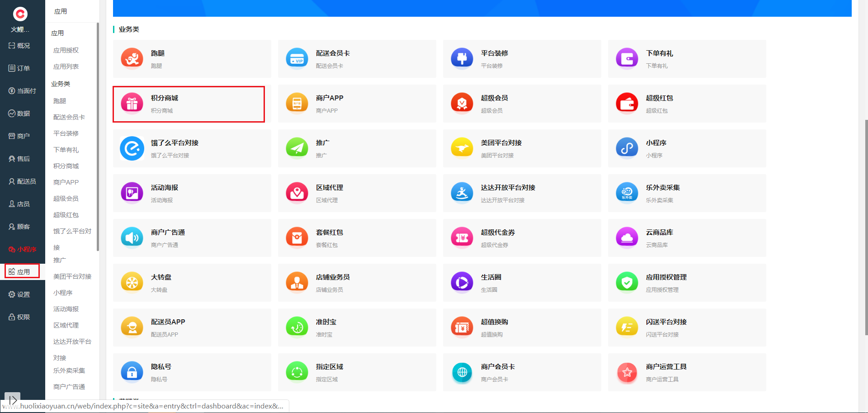
Task: Open the 闪送平台对接 yellow icon
Action: (x=627, y=328)
